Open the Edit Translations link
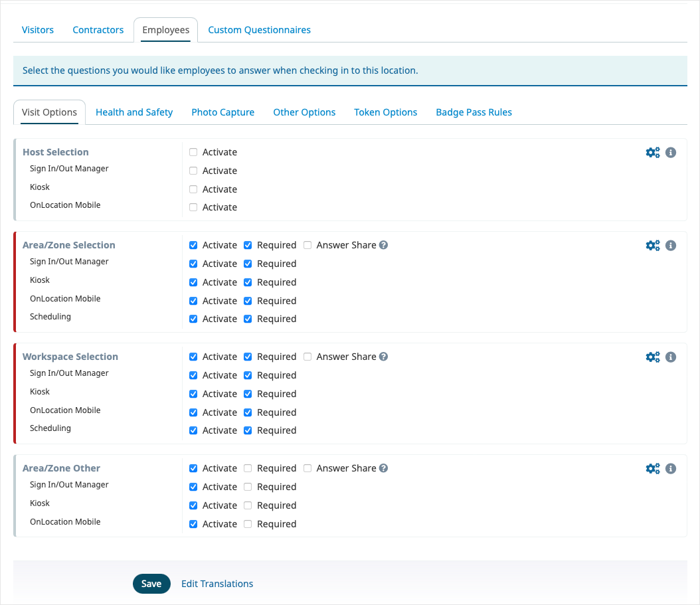The image size is (700, 605). point(217,584)
